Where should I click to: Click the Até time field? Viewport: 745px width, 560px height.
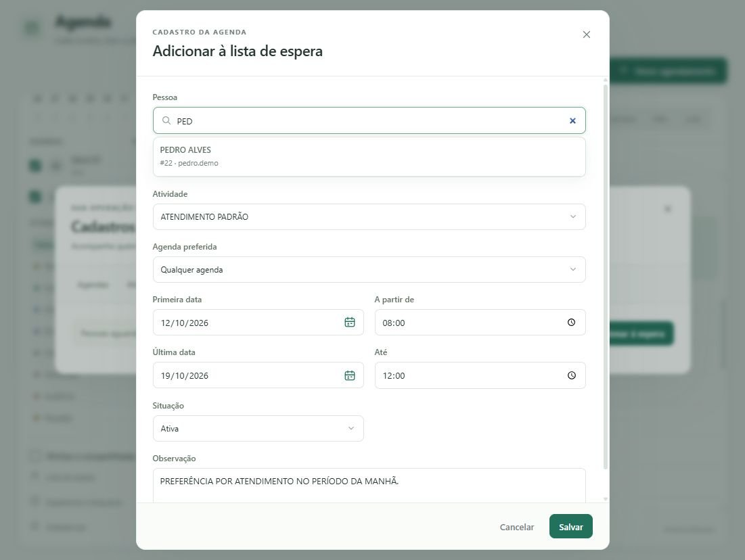pyautogui.click(x=480, y=376)
